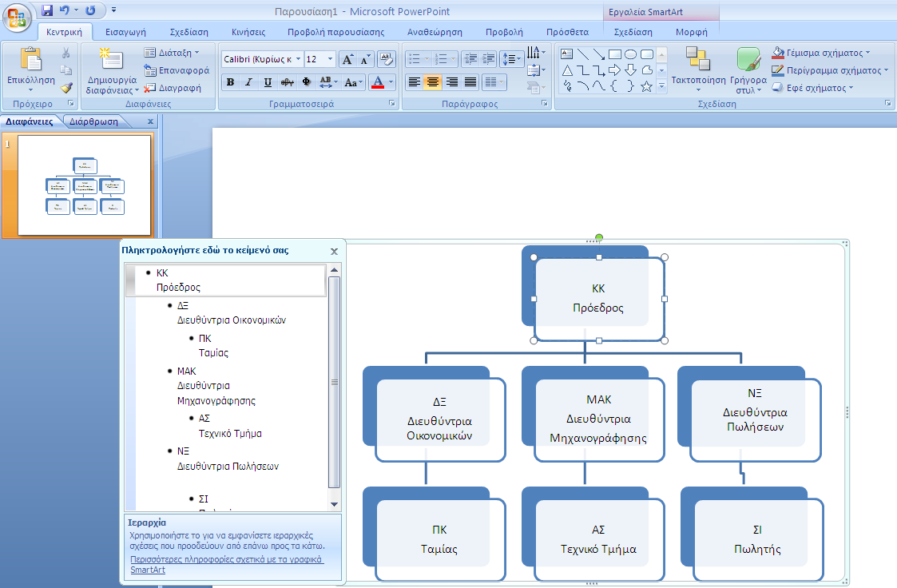
Task: Open font color dropdown arrow
Action: pos(391,82)
